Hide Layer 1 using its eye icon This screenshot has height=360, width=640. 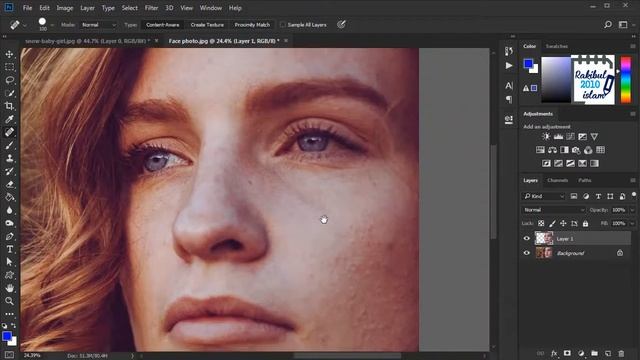pos(527,238)
